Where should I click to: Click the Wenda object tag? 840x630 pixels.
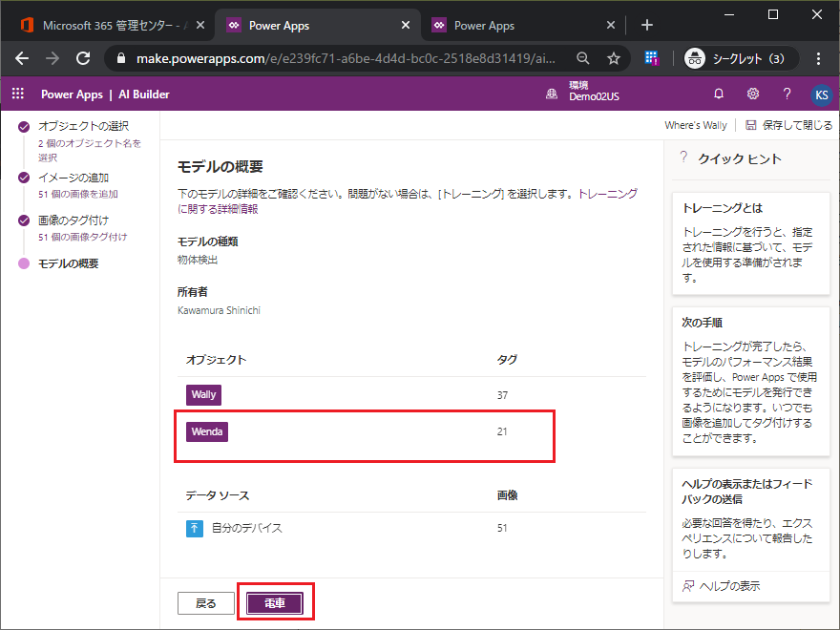click(207, 431)
